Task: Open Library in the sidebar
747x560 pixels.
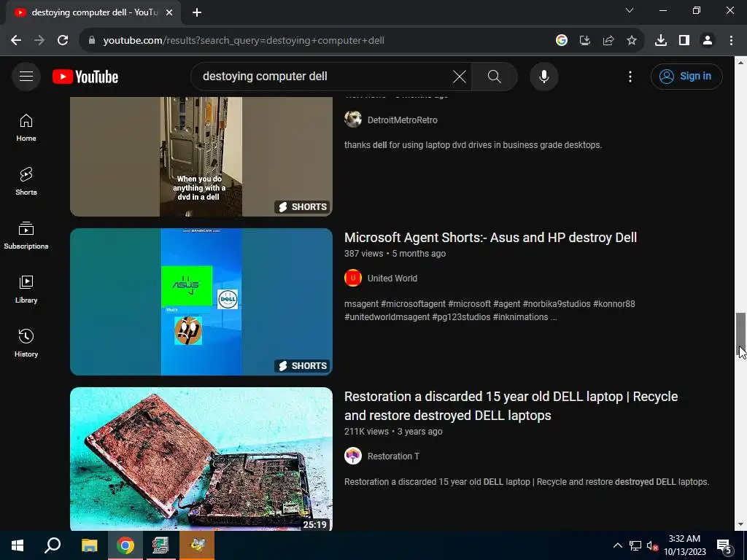Action: [x=26, y=289]
